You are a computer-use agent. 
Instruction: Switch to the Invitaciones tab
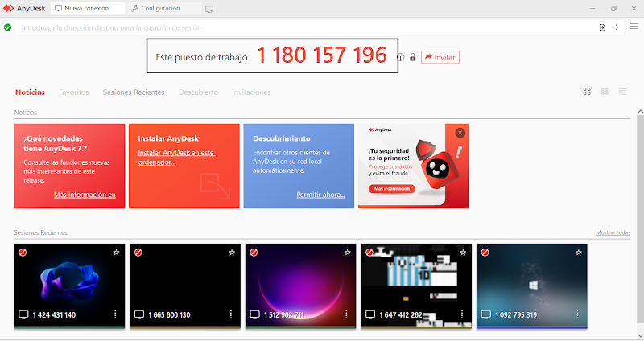tap(251, 92)
